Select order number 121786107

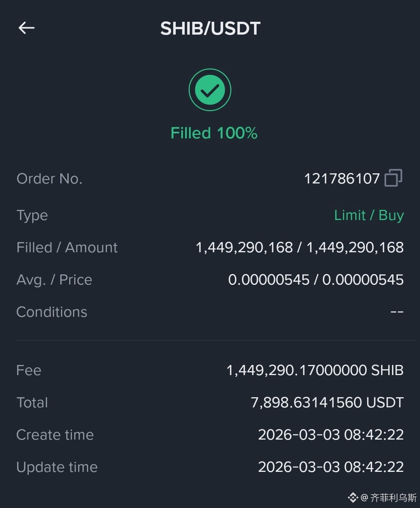tap(342, 179)
